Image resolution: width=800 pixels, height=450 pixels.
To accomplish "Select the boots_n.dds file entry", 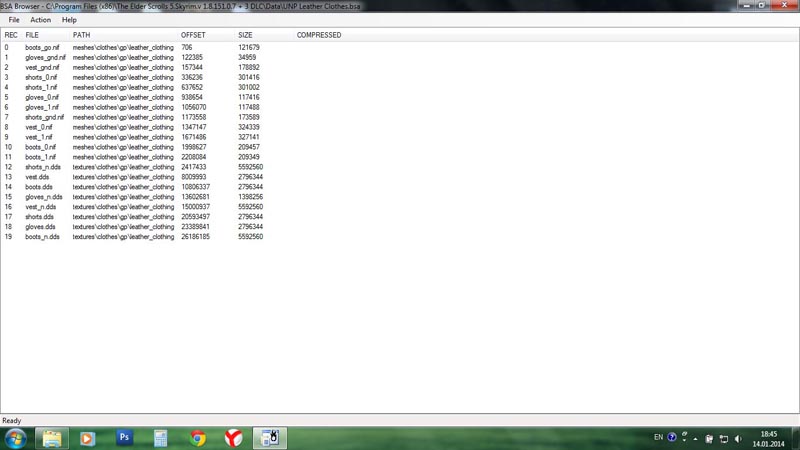I will click(42, 237).
